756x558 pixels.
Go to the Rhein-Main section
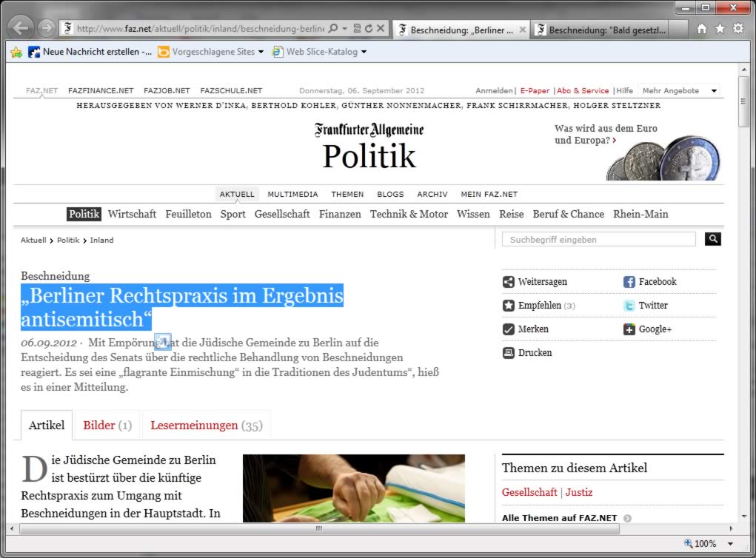pyautogui.click(x=640, y=214)
